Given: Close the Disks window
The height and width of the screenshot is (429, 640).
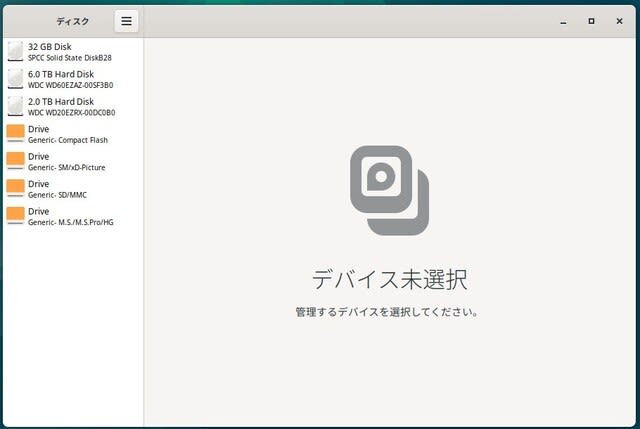Looking at the screenshot, I should pyautogui.click(x=619, y=21).
